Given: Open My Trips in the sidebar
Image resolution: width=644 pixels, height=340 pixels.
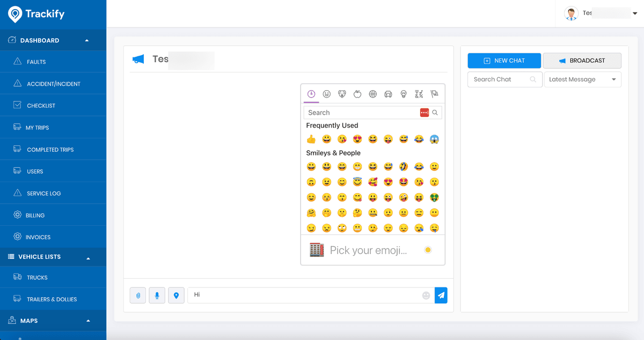Looking at the screenshot, I should pyautogui.click(x=38, y=128).
